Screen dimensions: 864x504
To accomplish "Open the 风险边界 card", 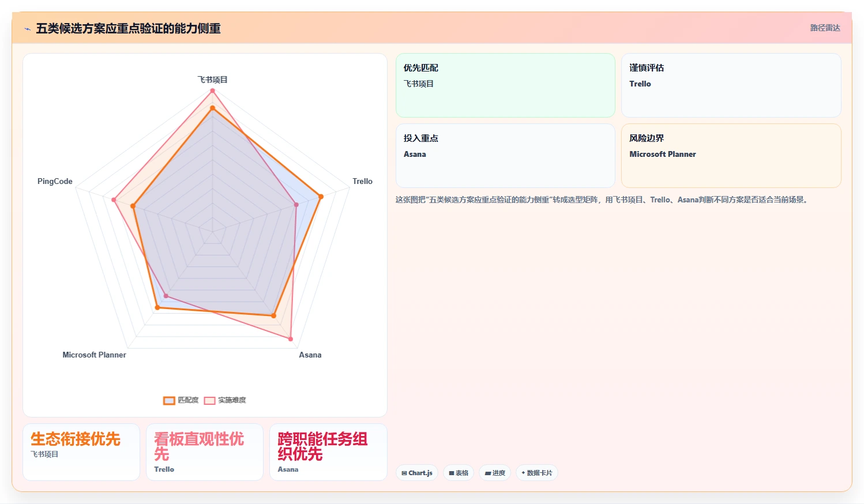I will click(x=731, y=156).
